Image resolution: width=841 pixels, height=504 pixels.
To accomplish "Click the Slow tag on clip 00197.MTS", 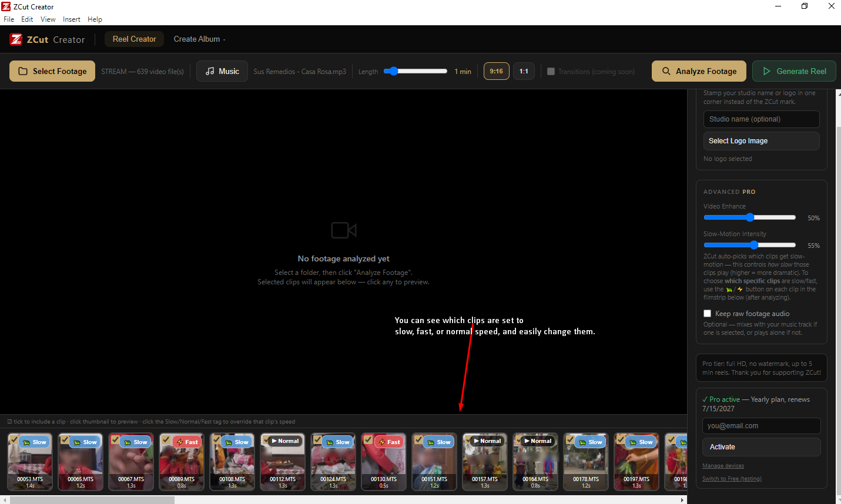I will (x=641, y=442).
